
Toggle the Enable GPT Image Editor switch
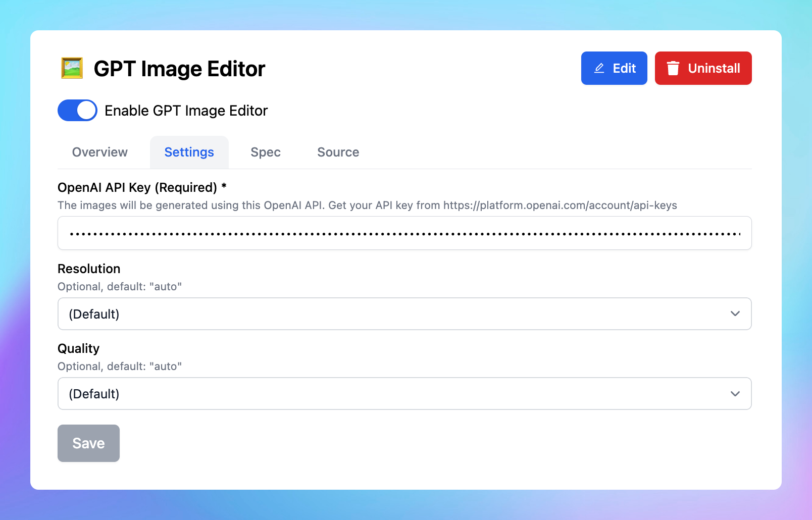[77, 111]
